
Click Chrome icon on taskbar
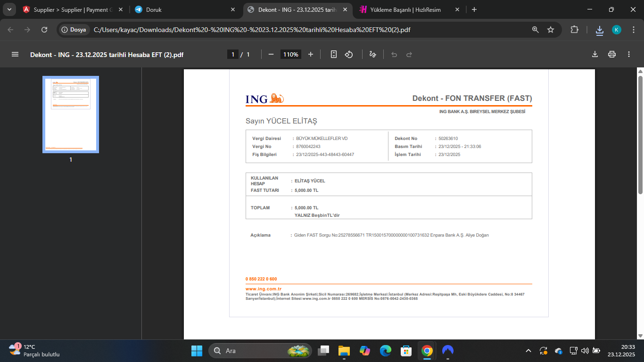[x=427, y=351]
